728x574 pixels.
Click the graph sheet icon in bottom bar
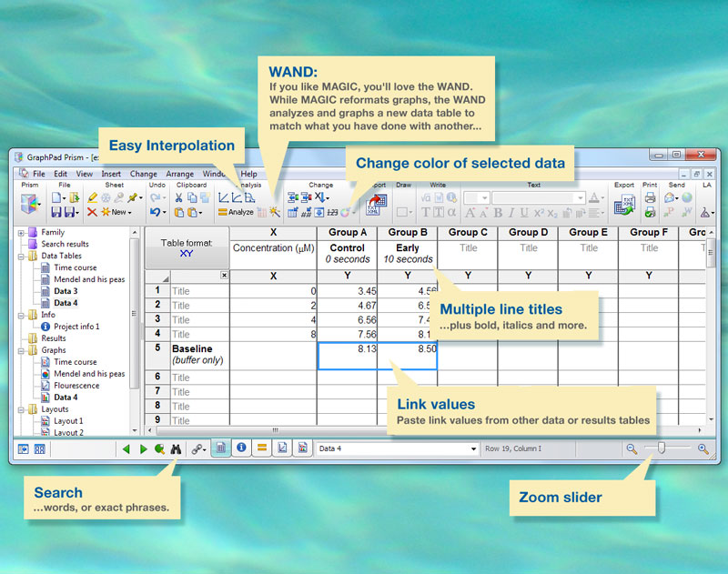(x=282, y=448)
